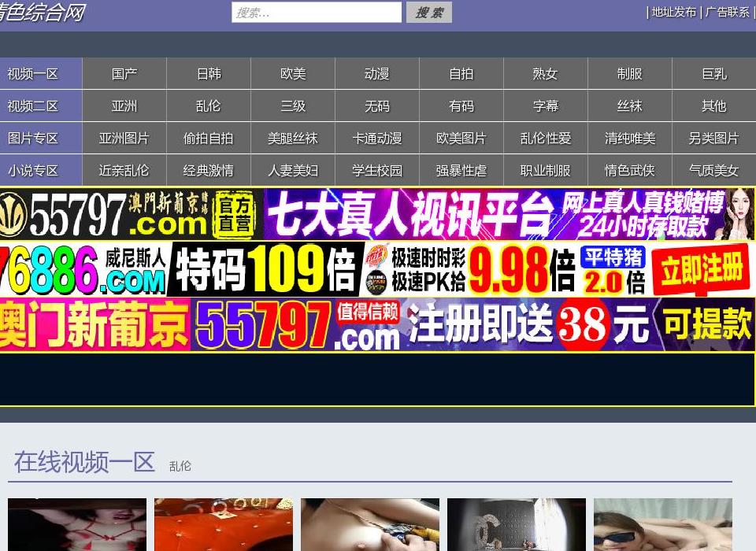Viewport: 756px width, 551px height.
Task: Open the 丝袜 category
Action: 630,105
